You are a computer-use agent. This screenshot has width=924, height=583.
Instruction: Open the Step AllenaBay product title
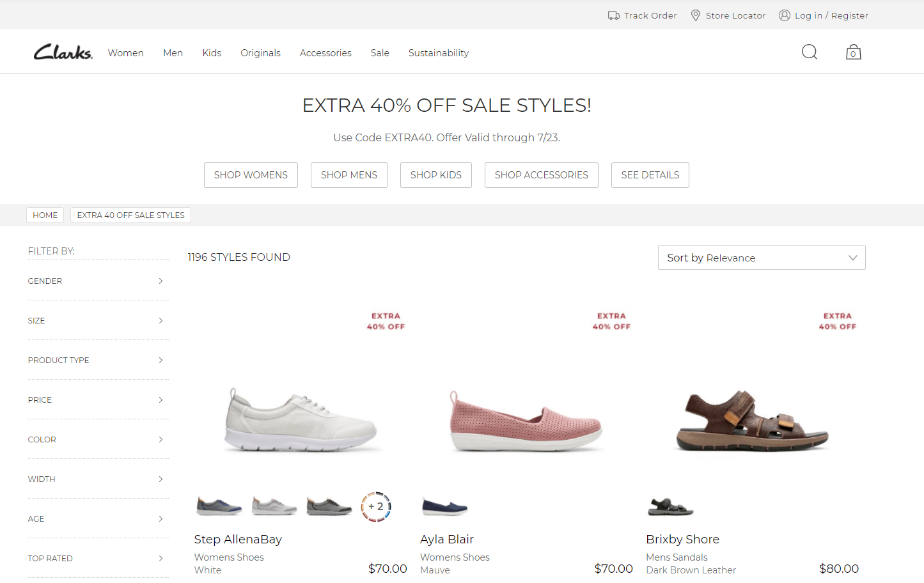point(238,540)
